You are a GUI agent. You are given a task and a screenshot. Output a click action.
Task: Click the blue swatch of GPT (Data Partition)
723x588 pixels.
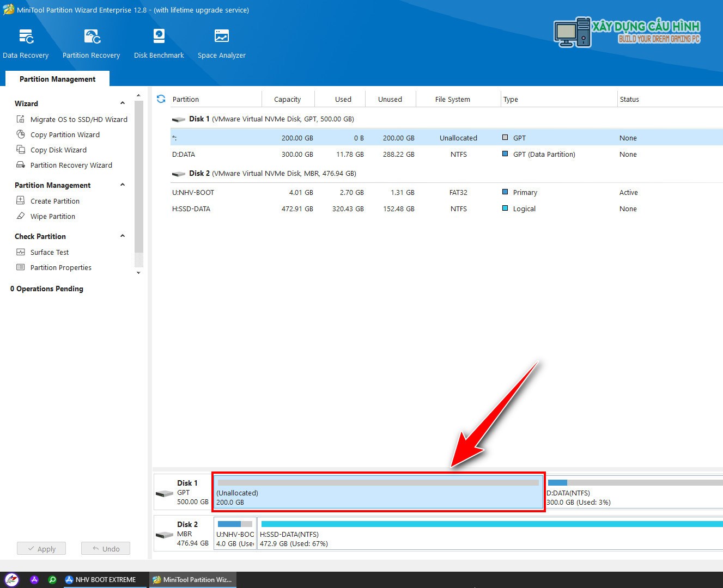tap(505, 154)
